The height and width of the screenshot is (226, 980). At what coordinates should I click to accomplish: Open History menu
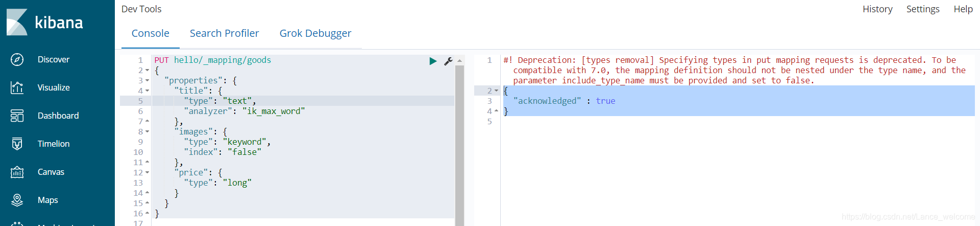point(877,9)
